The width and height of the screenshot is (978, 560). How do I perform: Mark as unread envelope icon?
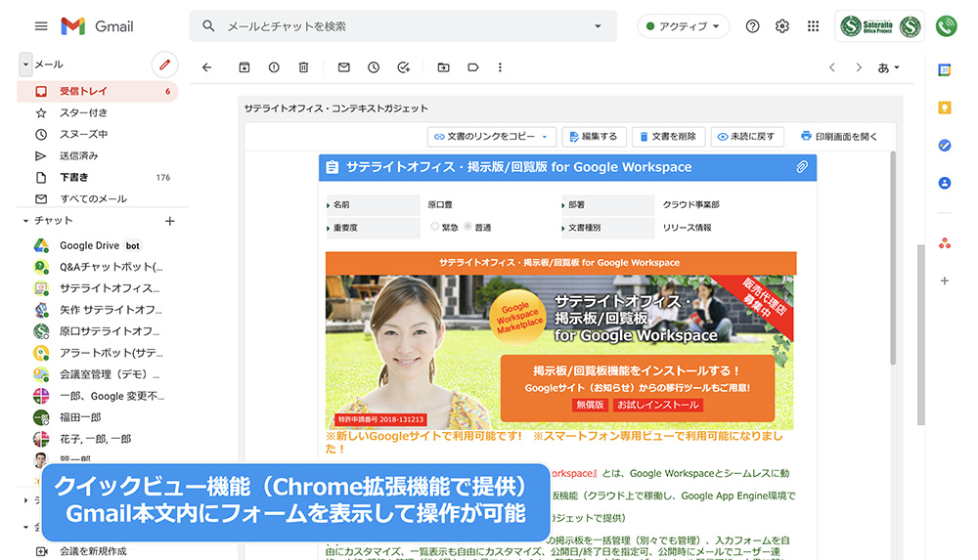(x=343, y=67)
